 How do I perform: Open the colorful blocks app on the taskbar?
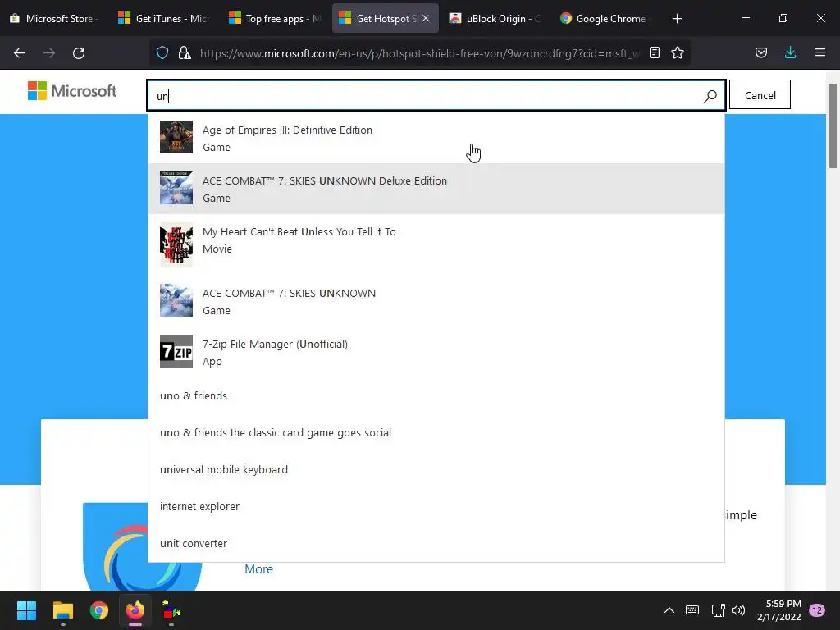pyautogui.click(x=171, y=610)
